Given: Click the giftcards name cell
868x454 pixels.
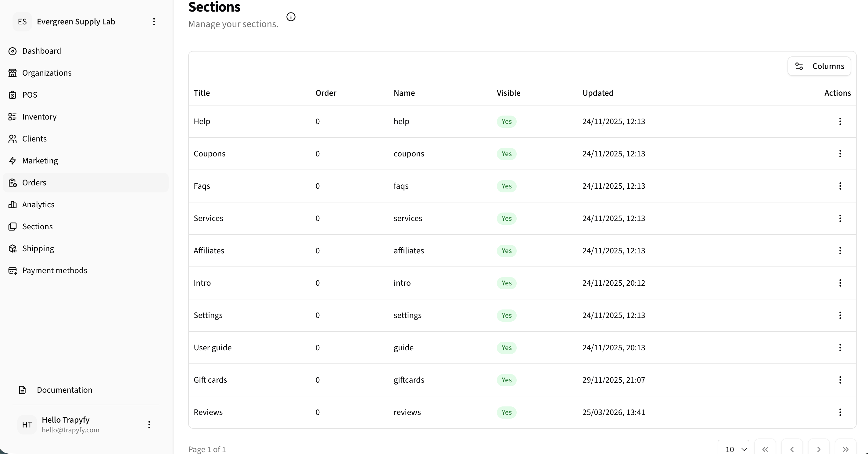Looking at the screenshot, I should click(x=409, y=380).
